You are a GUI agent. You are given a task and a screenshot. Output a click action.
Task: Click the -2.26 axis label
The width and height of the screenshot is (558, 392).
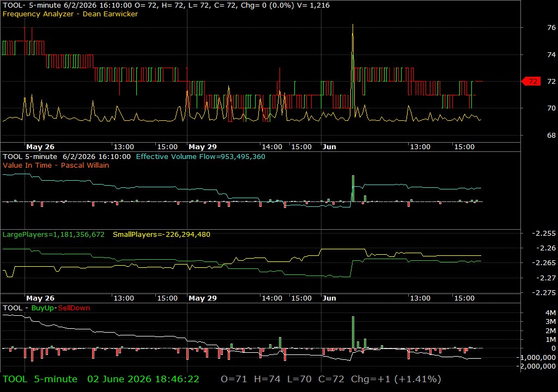[546, 248]
